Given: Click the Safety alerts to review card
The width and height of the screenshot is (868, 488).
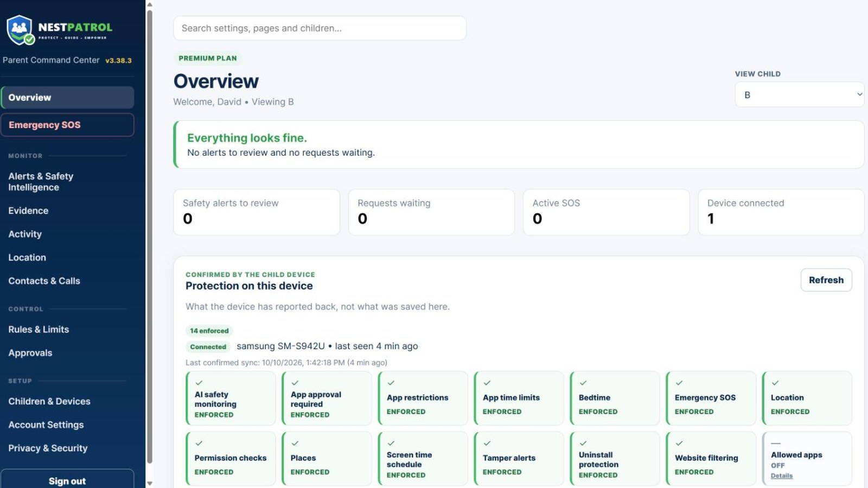Looking at the screenshot, I should coord(257,212).
